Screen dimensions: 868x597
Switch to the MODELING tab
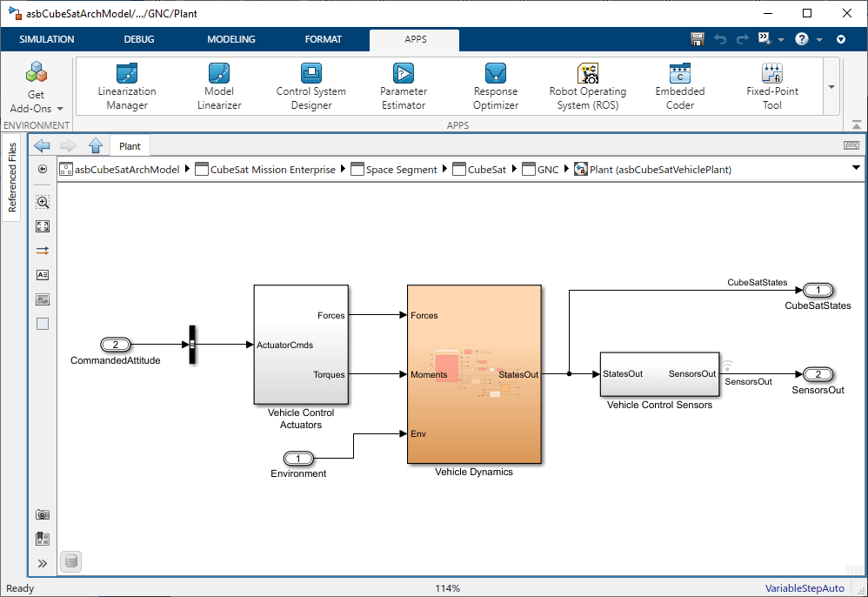click(x=231, y=39)
